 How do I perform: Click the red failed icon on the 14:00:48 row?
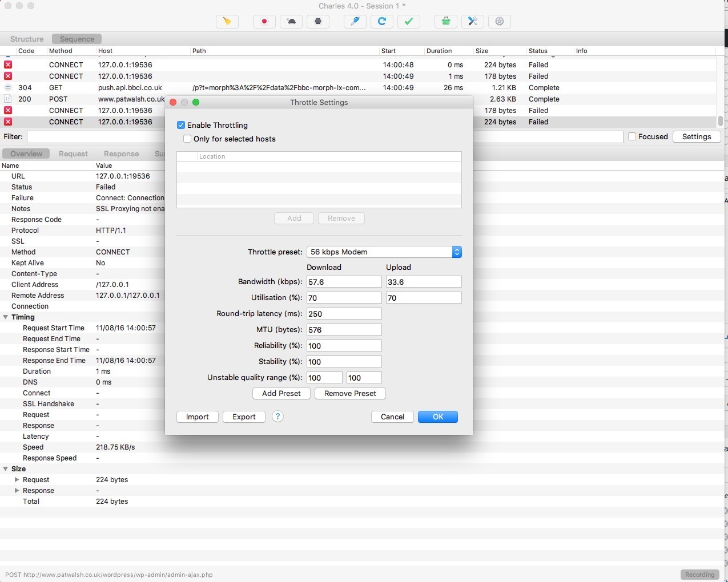pos(8,65)
